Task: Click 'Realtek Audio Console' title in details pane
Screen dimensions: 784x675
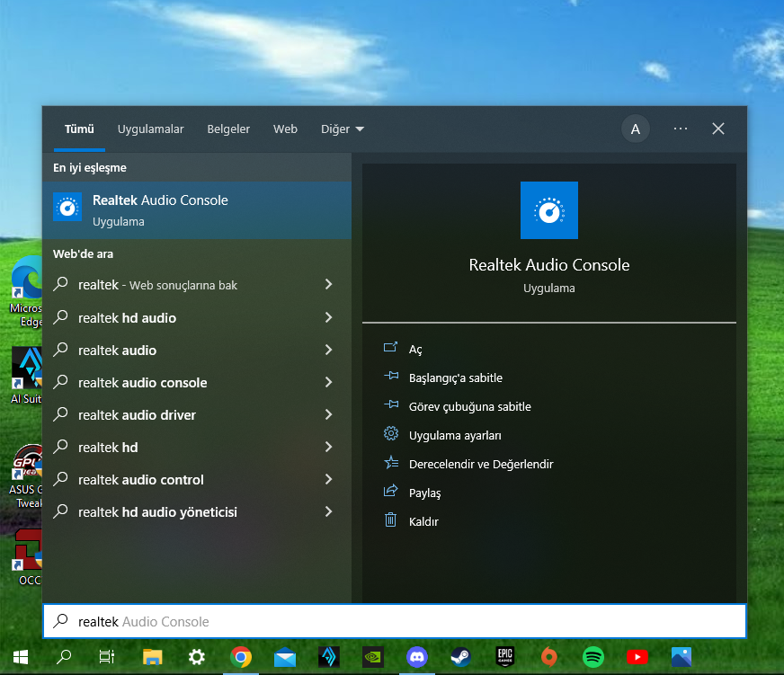Action: [x=549, y=264]
